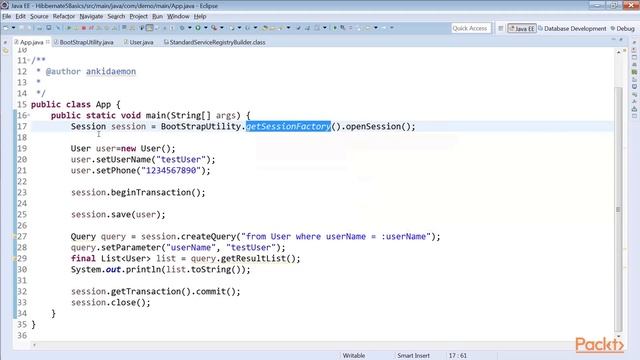Collapse the main method at line 16
The width and height of the screenshot is (640, 360).
pos(29,116)
